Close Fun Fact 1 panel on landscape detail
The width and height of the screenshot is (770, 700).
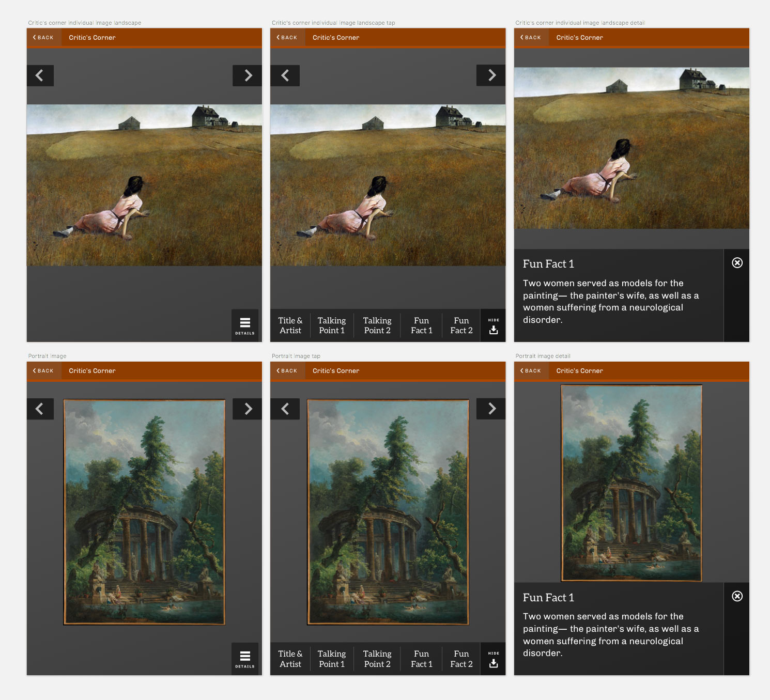point(737,262)
